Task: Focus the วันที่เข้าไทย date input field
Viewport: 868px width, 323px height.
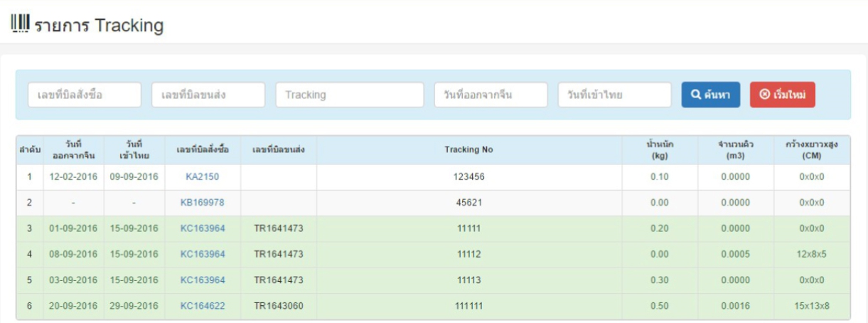Action: 615,95
